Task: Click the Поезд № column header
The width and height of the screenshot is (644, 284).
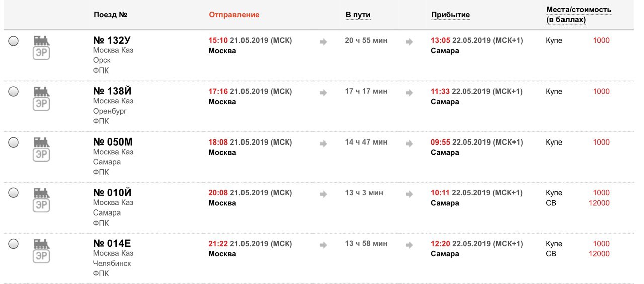Action: (x=110, y=15)
